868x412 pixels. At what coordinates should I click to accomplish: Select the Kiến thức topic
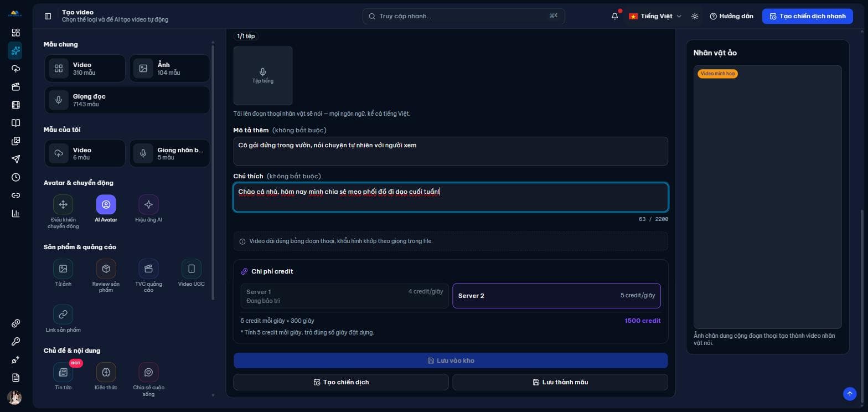coord(106,377)
